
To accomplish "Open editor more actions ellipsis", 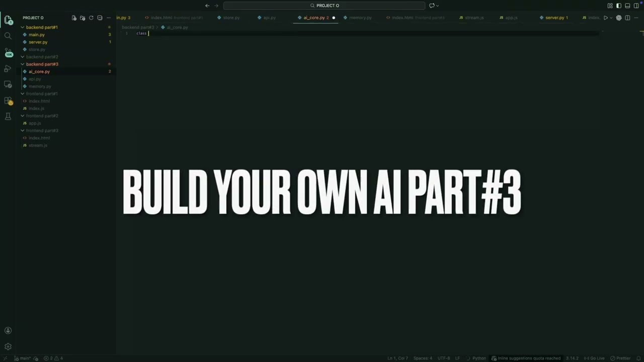I will pyautogui.click(x=636, y=18).
